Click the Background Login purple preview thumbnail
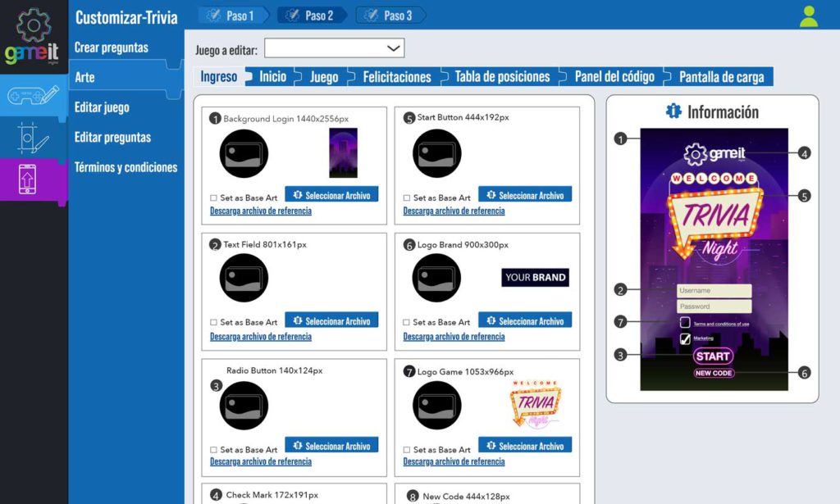The image size is (840, 504). pyautogui.click(x=343, y=153)
